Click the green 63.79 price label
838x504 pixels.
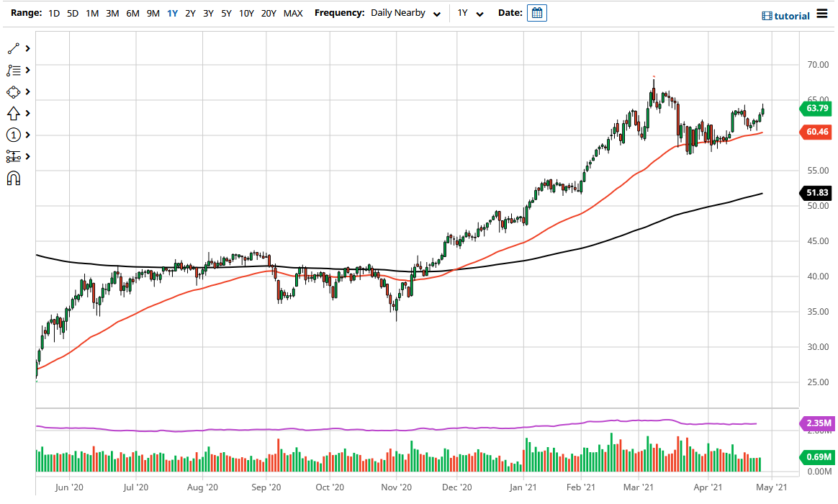tap(816, 109)
